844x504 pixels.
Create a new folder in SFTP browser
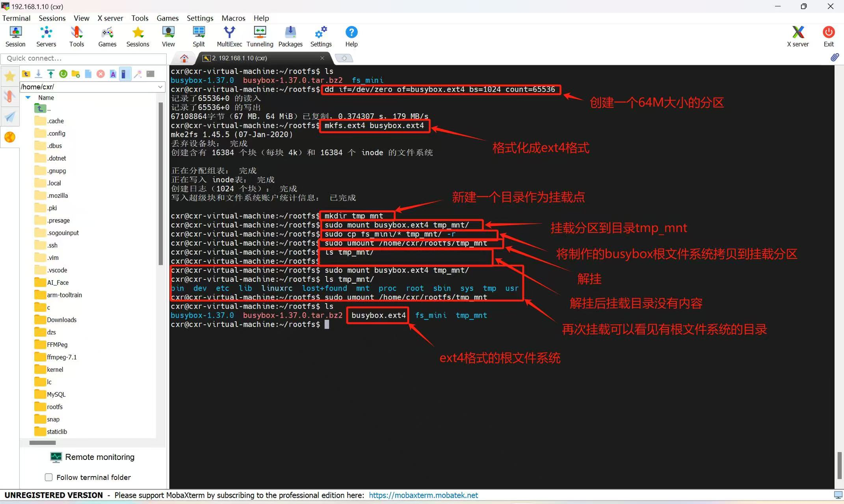[x=76, y=74]
